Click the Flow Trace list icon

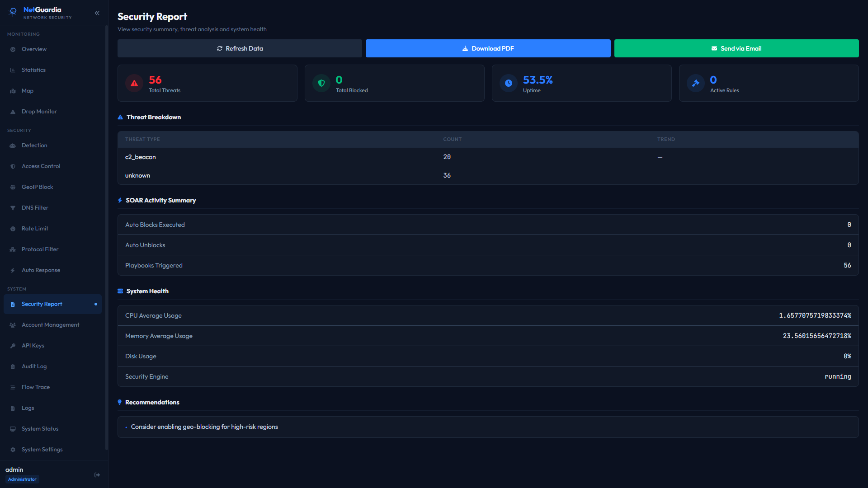click(x=13, y=387)
